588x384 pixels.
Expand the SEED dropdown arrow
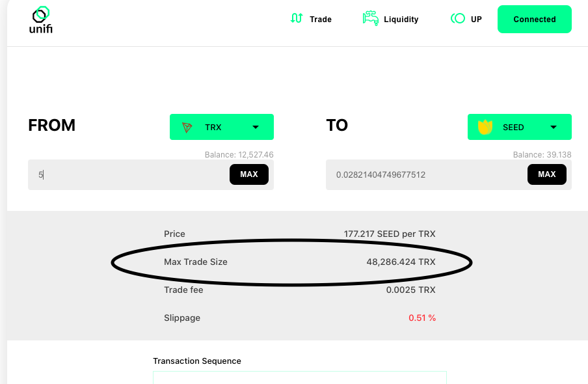click(x=554, y=128)
